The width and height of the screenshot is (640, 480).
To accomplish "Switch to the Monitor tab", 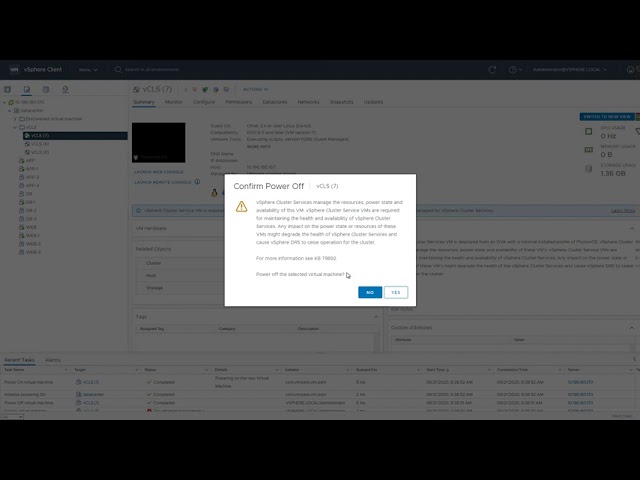I will tap(173, 102).
